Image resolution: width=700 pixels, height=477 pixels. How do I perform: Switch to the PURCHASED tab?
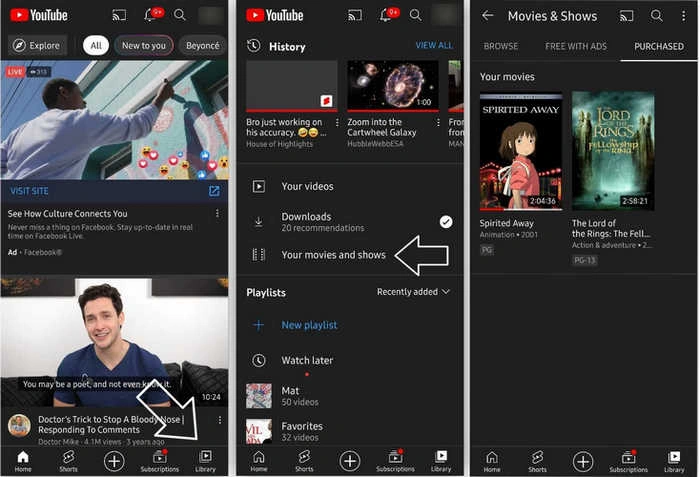click(659, 46)
